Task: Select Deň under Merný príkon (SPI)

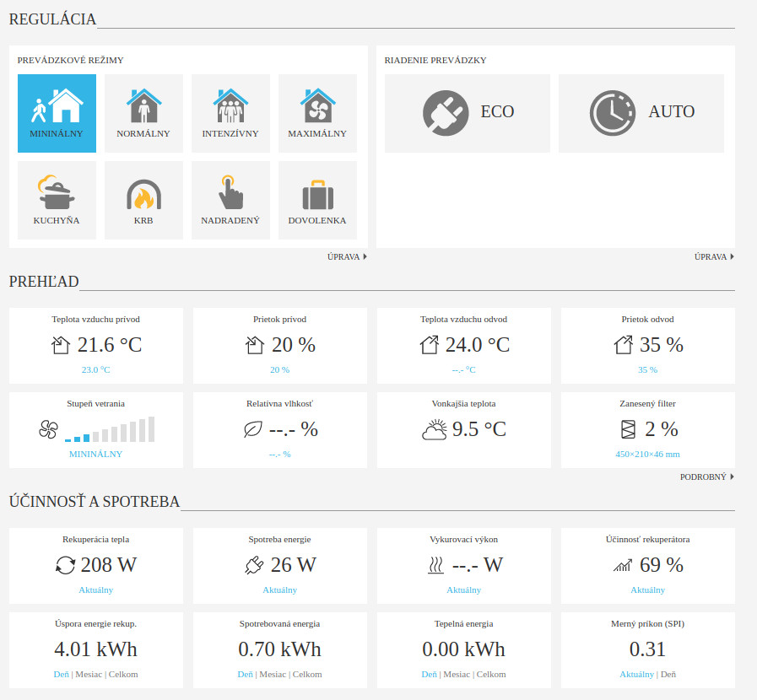Action: point(668,675)
